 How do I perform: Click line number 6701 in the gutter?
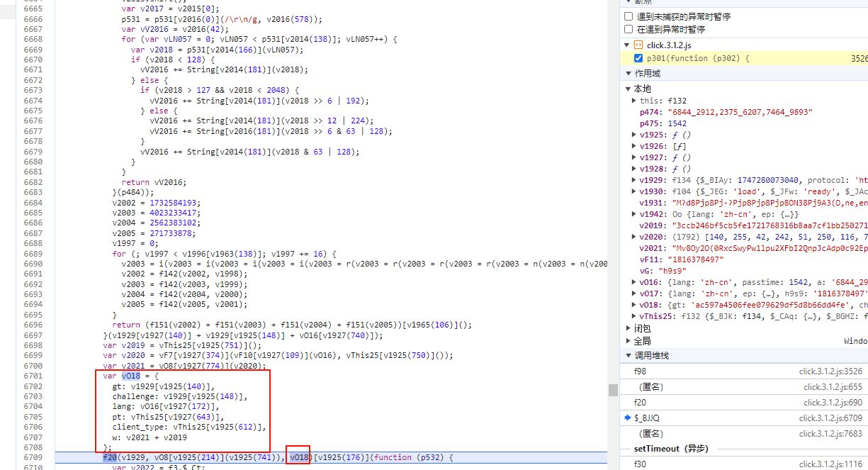click(33, 376)
